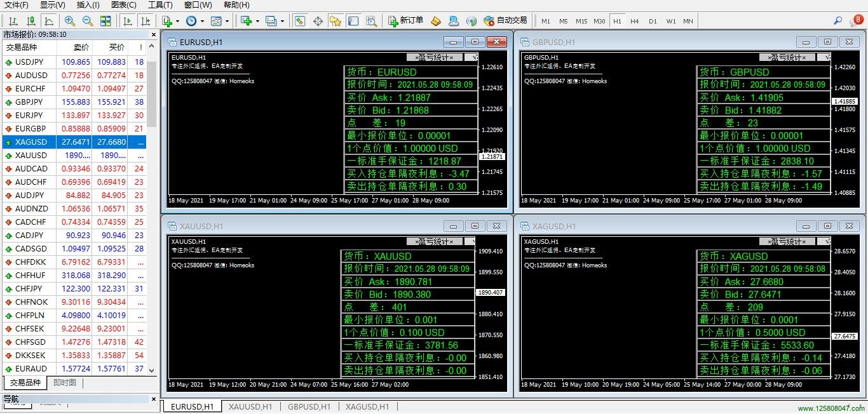Select the MN timeframe button

tap(688, 21)
